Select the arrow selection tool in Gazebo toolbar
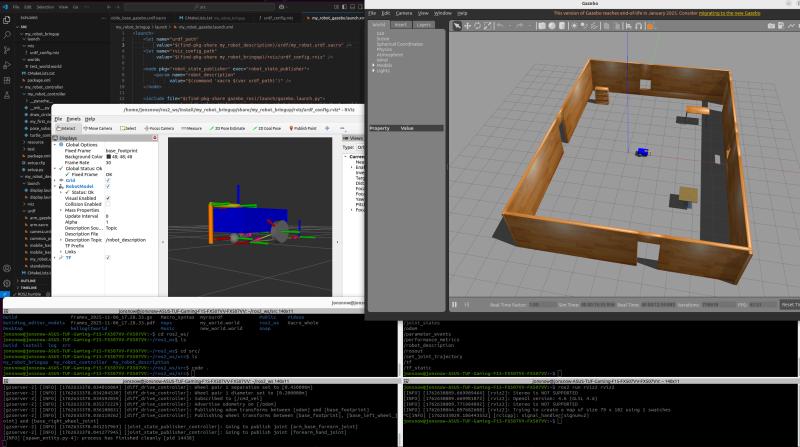800x447 pixels. (x=457, y=26)
